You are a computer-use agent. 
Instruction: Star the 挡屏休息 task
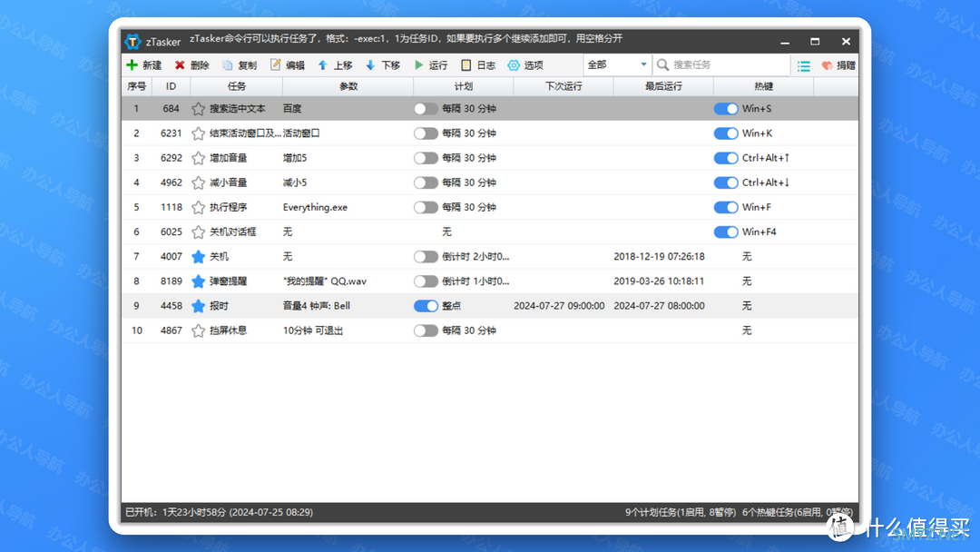click(x=198, y=330)
